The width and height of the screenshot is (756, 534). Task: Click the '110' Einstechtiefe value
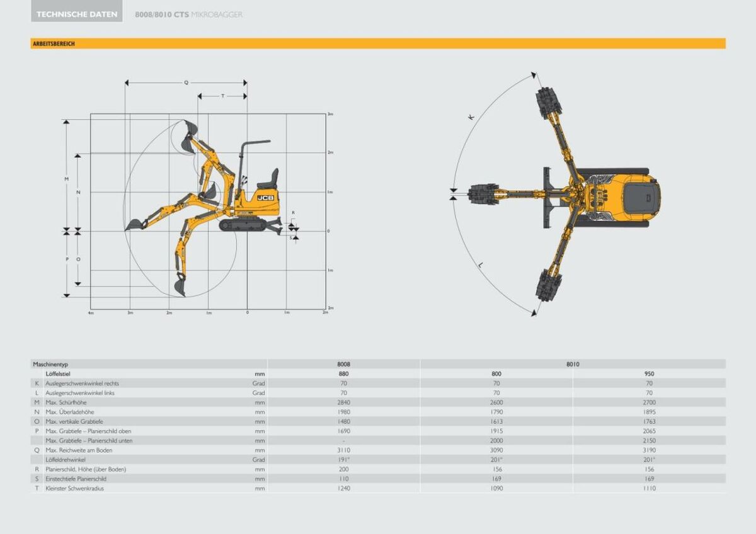pyautogui.click(x=343, y=479)
